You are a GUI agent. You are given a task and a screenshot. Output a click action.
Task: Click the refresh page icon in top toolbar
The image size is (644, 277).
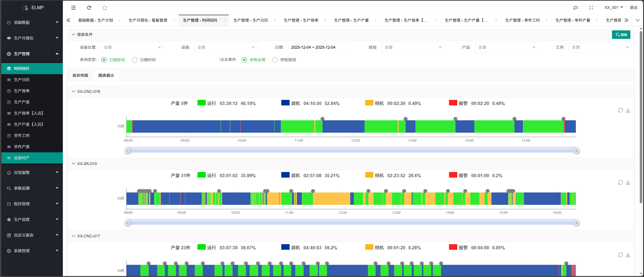(x=89, y=8)
